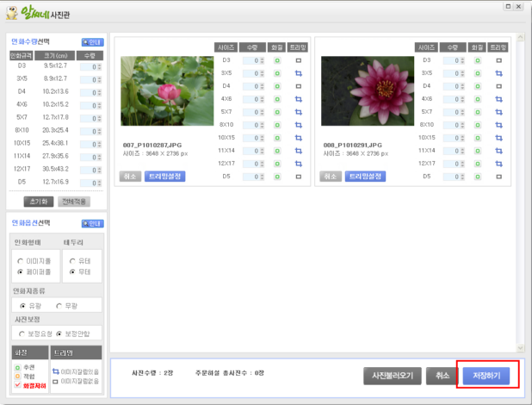Image resolution: width=532 pixels, height=405 pixels.
Task: Click the 사진불러오기 load photos button
Action: point(393,376)
